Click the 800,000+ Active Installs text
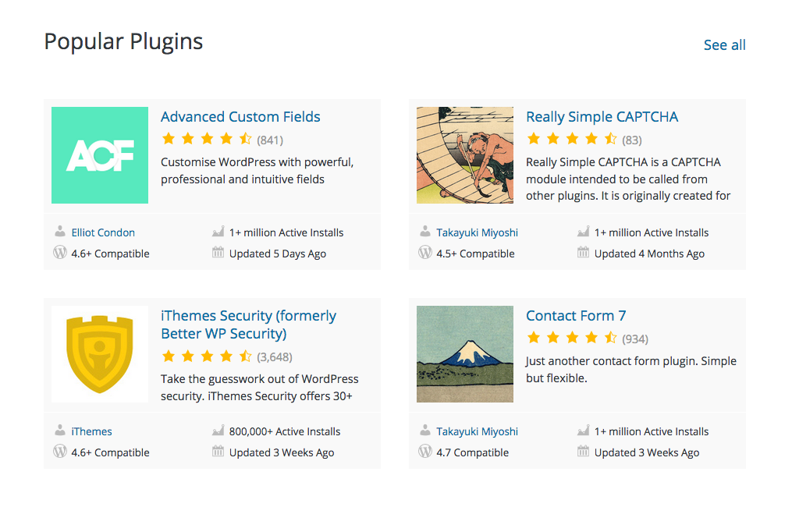The height and width of the screenshot is (532, 792). point(285,431)
